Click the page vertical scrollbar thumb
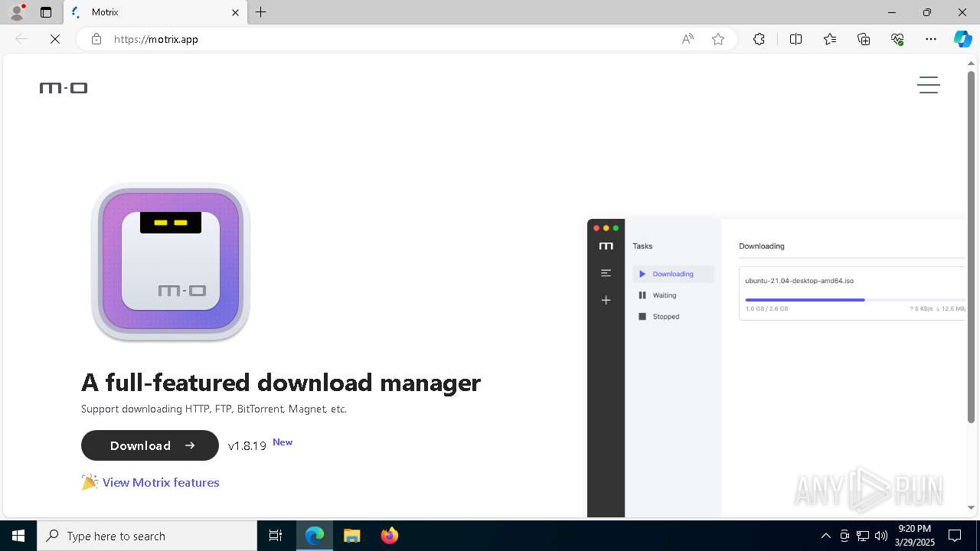Image resolution: width=980 pixels, height=551 pixels. 971,247
